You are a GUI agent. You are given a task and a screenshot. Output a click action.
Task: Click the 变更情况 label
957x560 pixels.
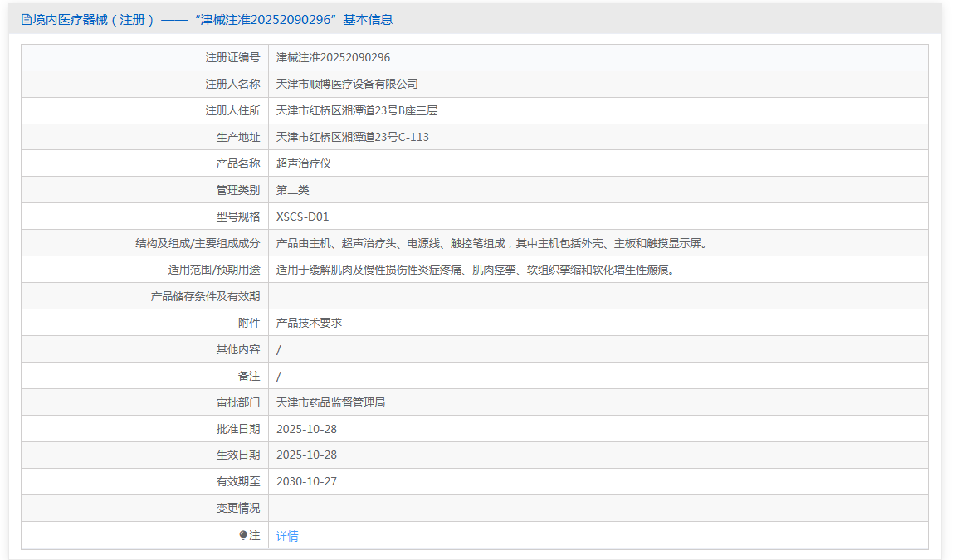click(238, 508)
